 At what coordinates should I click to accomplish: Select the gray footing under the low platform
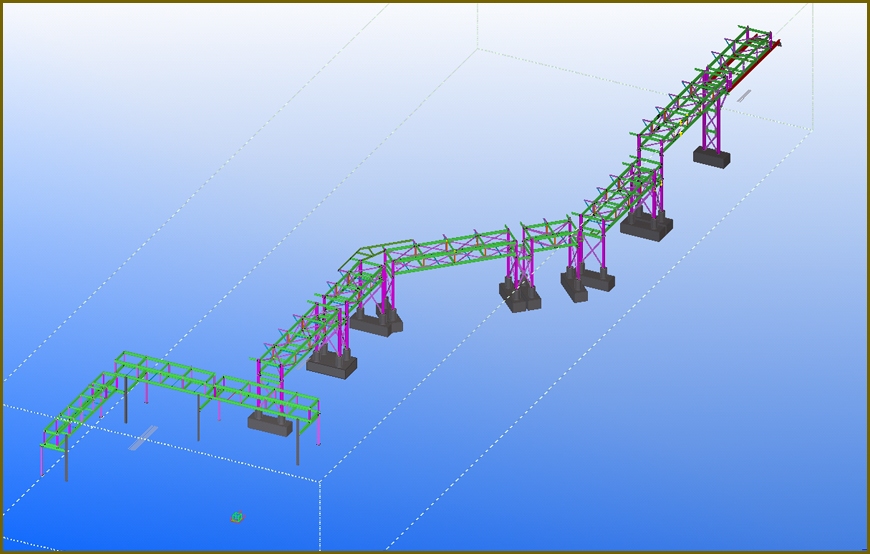click(270, 424)
